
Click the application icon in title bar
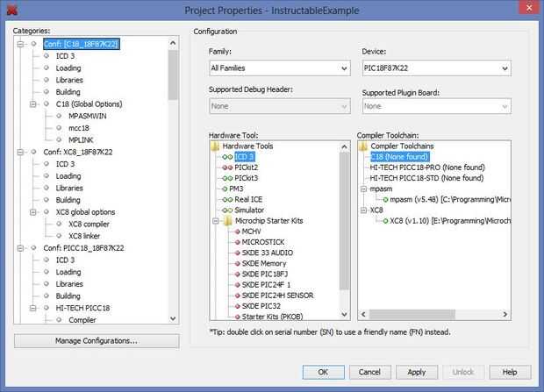(x=12, y=10)
